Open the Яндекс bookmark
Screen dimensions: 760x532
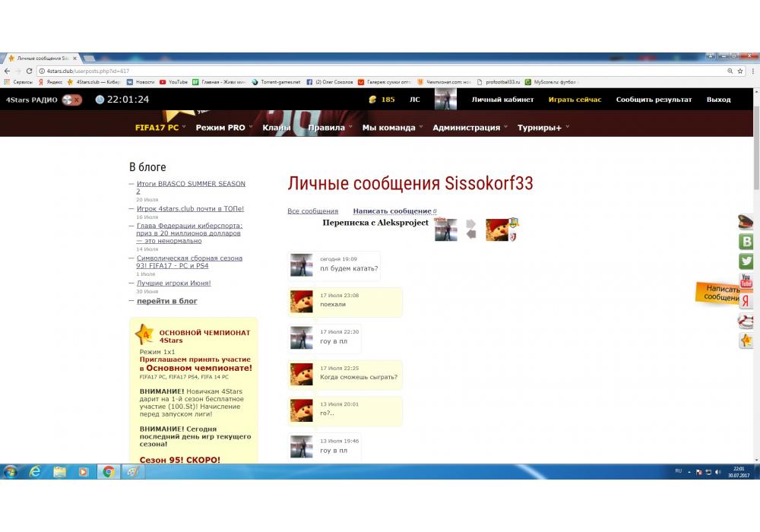(x=52, y=82)
